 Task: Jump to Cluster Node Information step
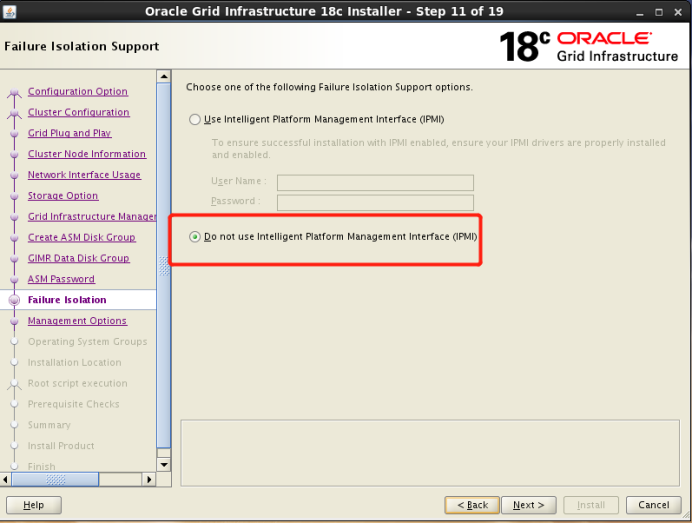coord(86,154)
